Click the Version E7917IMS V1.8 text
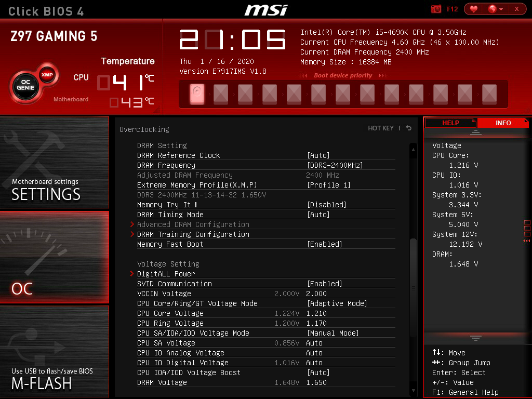 pos(223,71)
